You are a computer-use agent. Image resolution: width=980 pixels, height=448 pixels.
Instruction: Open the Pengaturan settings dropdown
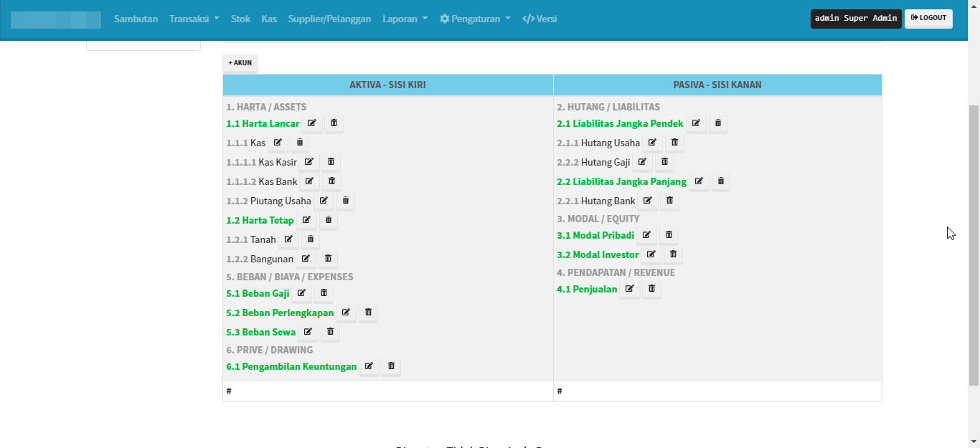tap(475, 19)
